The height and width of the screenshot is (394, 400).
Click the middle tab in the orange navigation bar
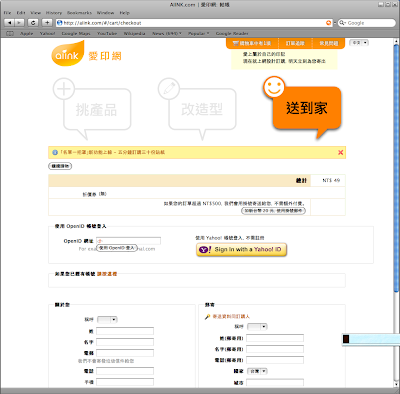(295, 43)
